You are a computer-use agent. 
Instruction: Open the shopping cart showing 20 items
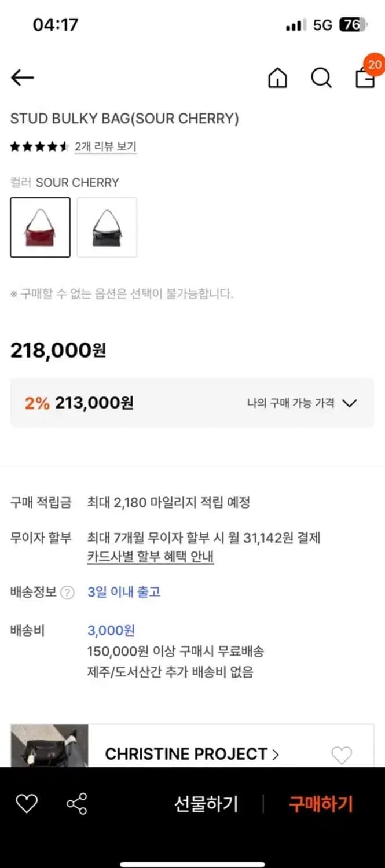coord(365,78)
